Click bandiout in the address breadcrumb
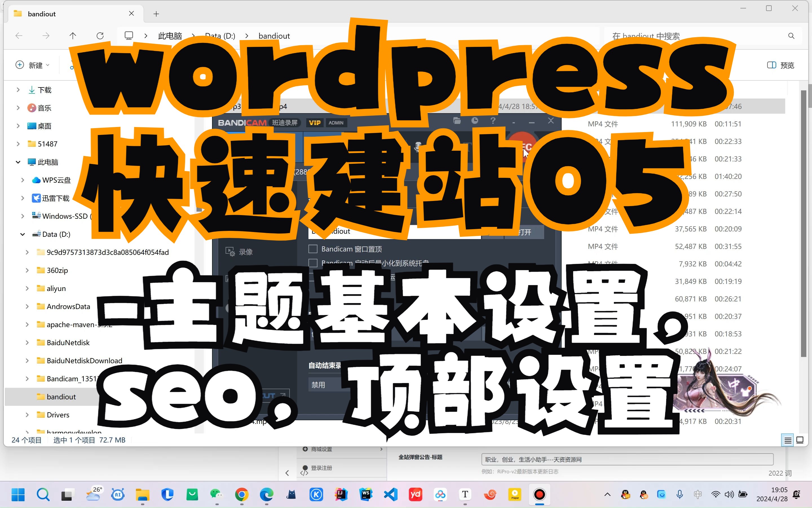This screenshot has width=812, height=508. click(x=274, y=36)
